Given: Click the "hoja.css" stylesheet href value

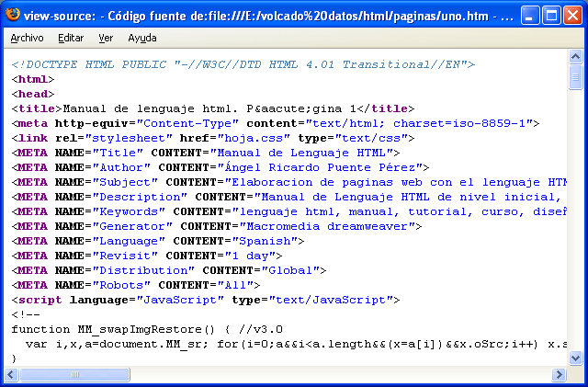Looking at the screenshot, I should (254, 138).
